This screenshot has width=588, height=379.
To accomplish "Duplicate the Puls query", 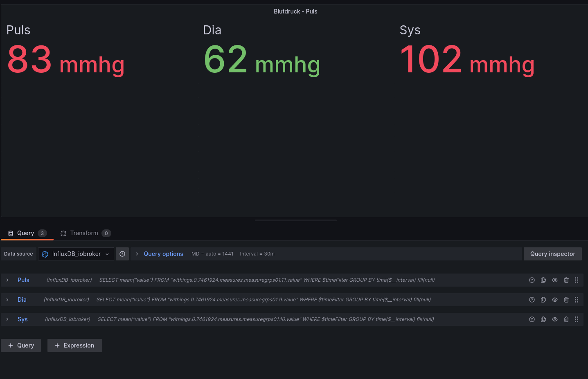I will pos(543,280).
